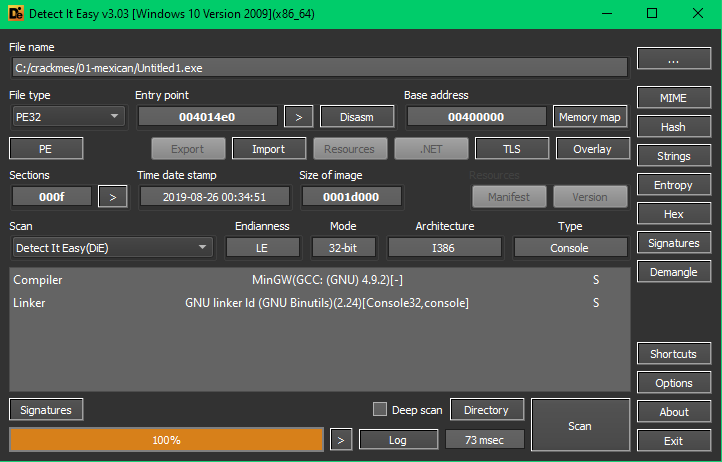Screen dimensions: 722x462
Task: Click the bottom-left Signatures button
Action: pyautogui.click(x=46, y=409)
